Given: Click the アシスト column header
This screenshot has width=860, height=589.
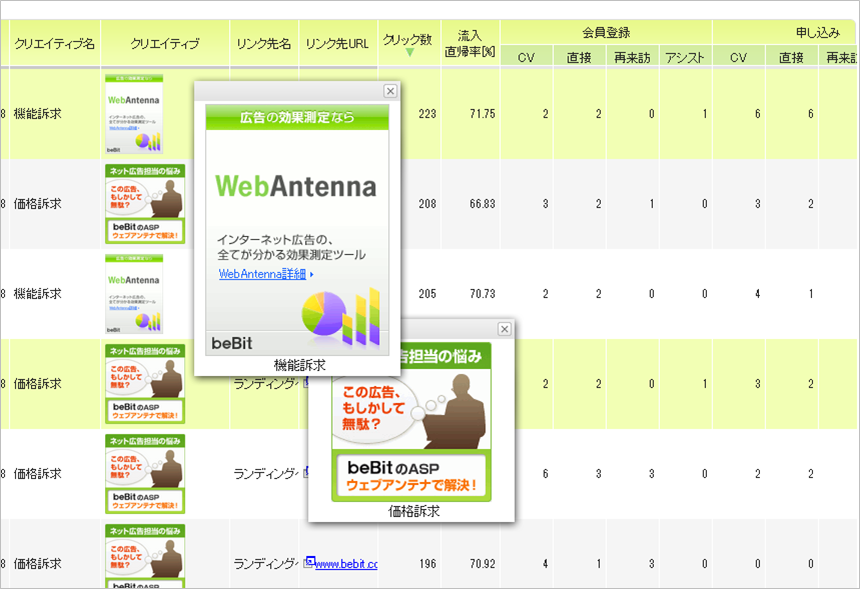Looking at the screenshot, I should 685,57.
